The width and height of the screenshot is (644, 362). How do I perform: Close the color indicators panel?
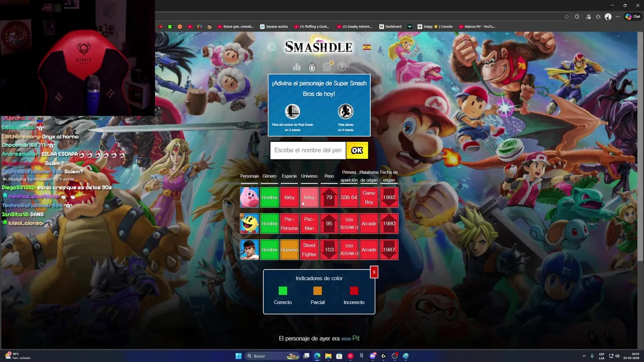(x=374, y=272)
